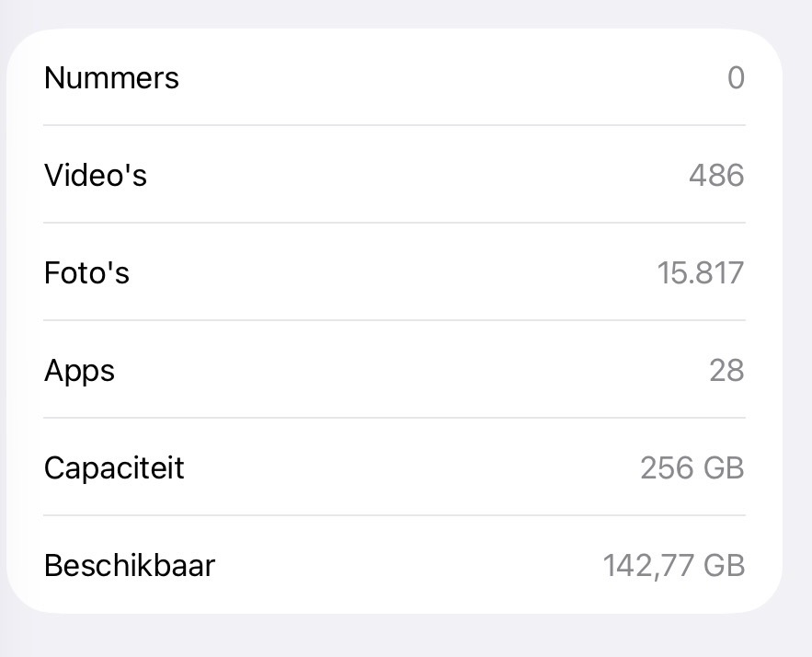Select the 256 GB capacity value
This screenshot has width=812, height=657.
[x=692, y=467]
